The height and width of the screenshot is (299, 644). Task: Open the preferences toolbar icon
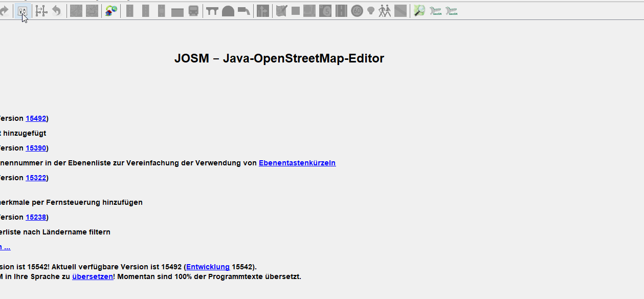coord(23,11)
